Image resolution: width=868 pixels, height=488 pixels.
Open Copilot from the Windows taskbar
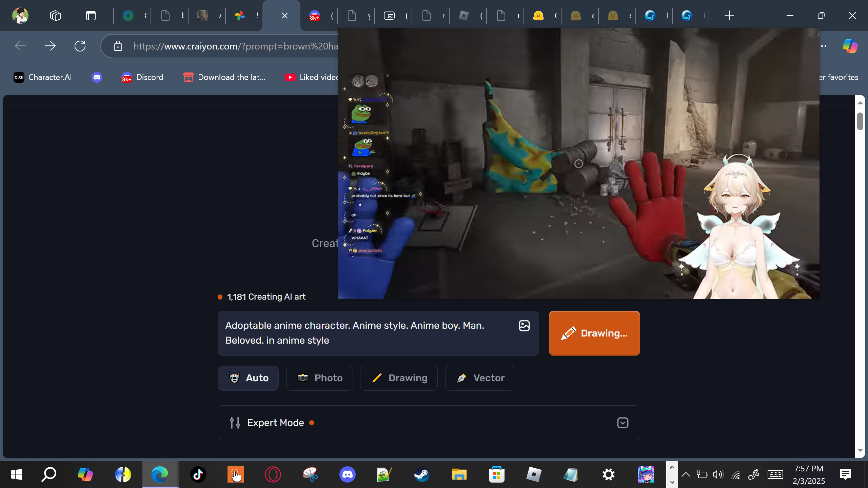[x=85, y=474]
